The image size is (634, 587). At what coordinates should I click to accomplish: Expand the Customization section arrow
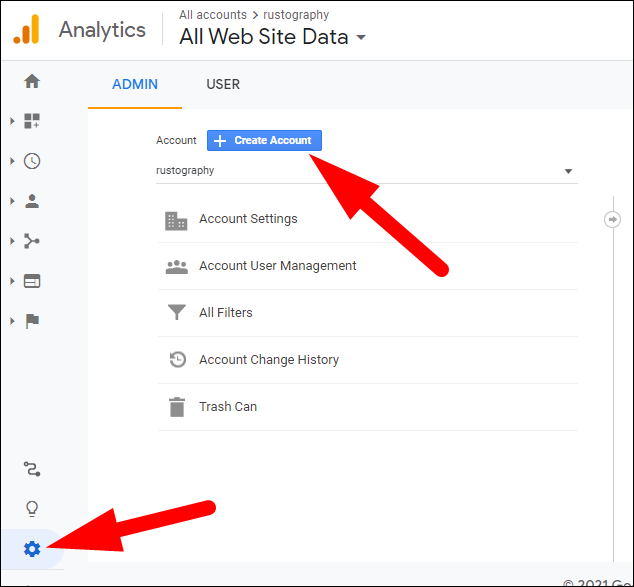(12, 121)
